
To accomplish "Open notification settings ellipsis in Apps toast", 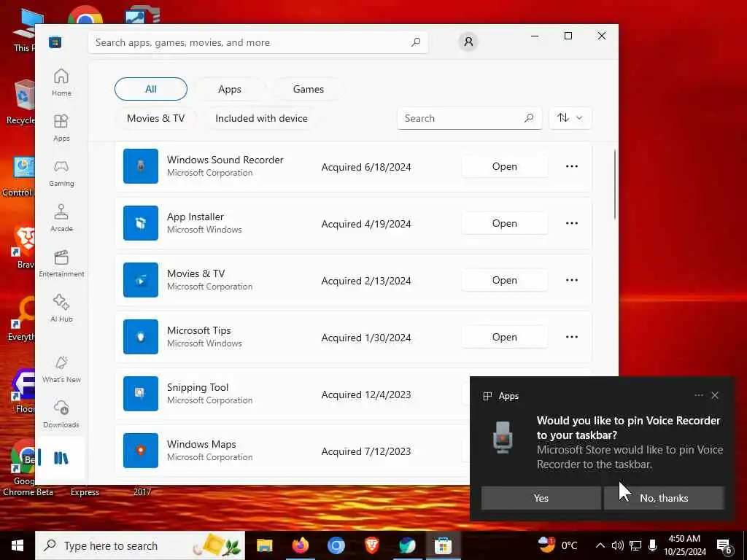I will click(698, 395).
